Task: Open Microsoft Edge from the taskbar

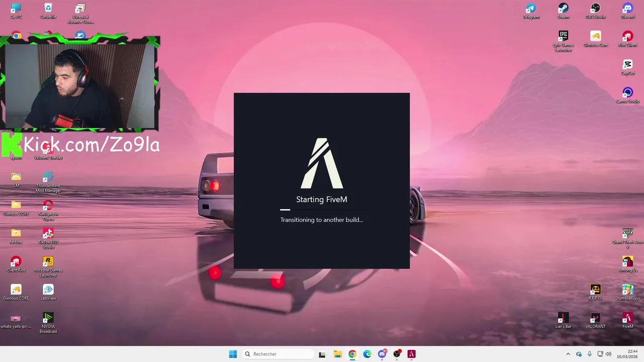Action: pyautogui.click(x=367, y=354)
